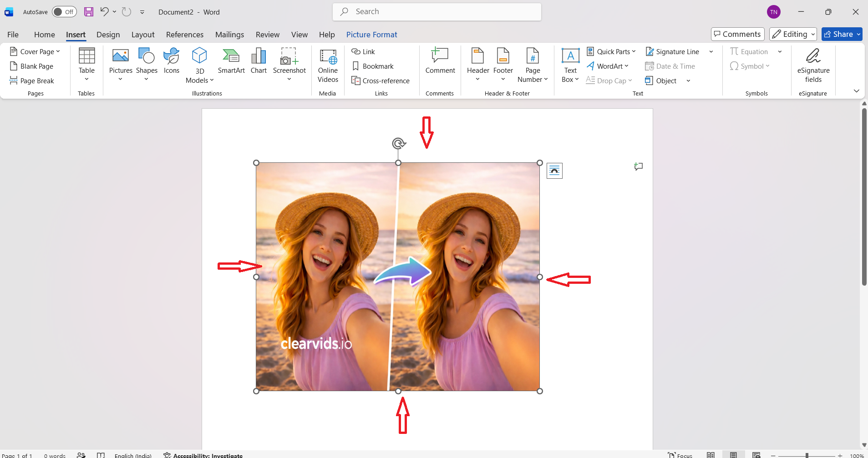Viewport: 868px width, 458px height.
Task: Expand the Footer dropdown
Action: (503, 79)
